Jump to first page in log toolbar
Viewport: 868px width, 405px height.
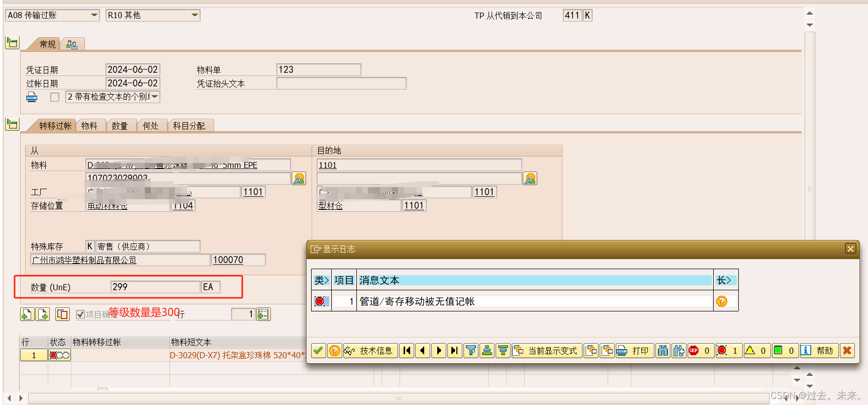coord(407,351)
